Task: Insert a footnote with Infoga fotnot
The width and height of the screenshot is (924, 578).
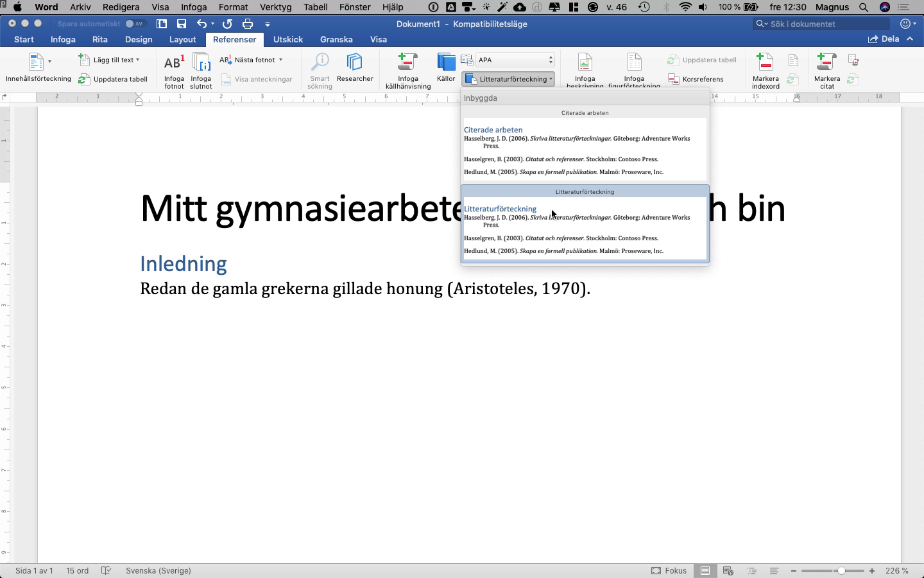Action: coord(174,71)
